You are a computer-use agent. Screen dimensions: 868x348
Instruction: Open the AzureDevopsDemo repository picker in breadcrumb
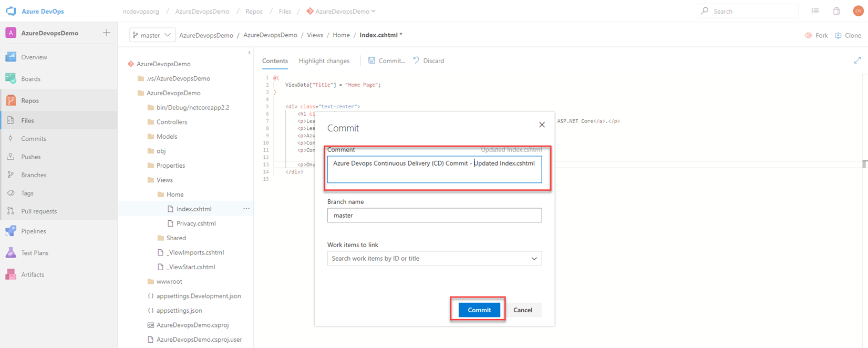coord(341,11)
